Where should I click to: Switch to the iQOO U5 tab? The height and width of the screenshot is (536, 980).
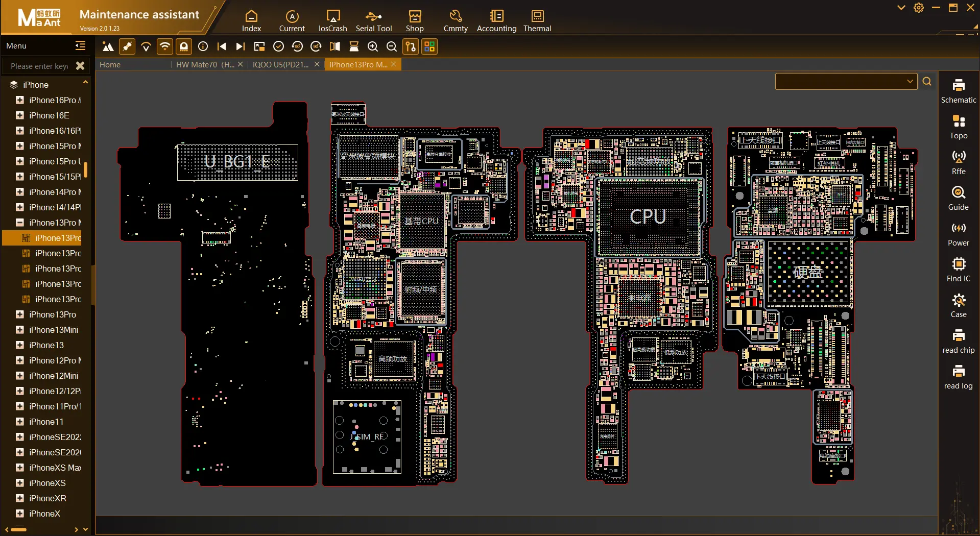tap(281, 65)
